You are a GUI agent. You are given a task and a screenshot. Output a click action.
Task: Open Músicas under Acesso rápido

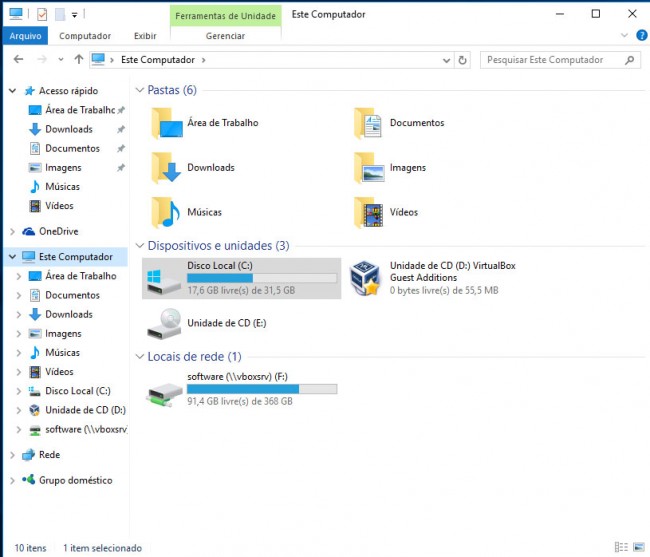click(62, 186)
